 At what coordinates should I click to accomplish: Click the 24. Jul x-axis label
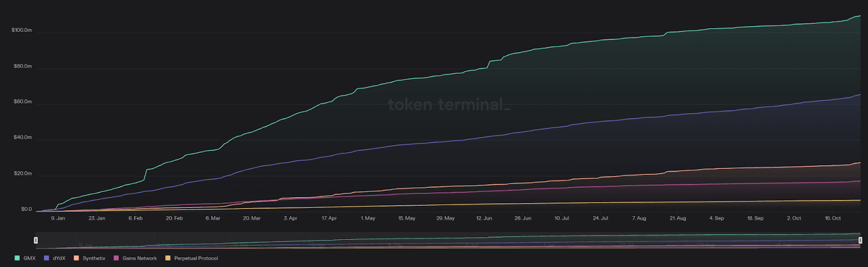pos(601,218)
